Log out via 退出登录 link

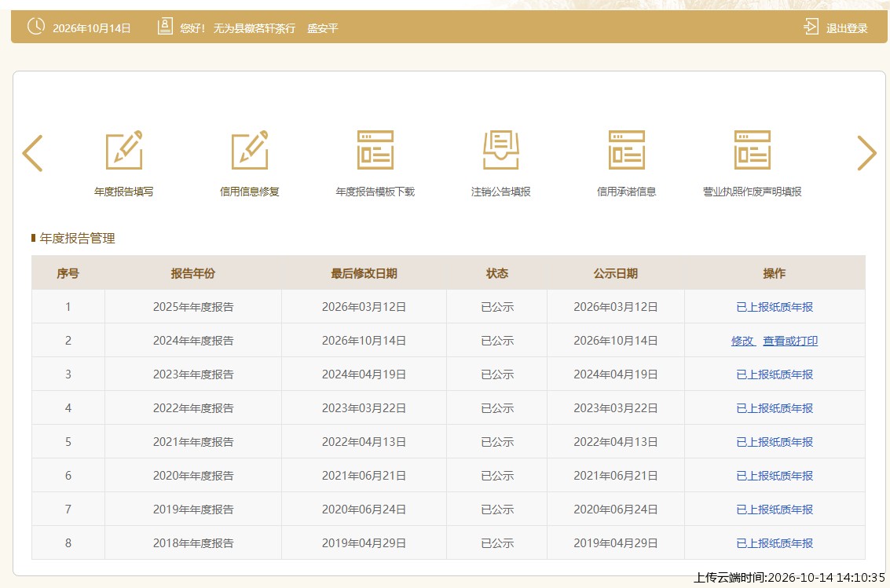[x=847, y=28]
